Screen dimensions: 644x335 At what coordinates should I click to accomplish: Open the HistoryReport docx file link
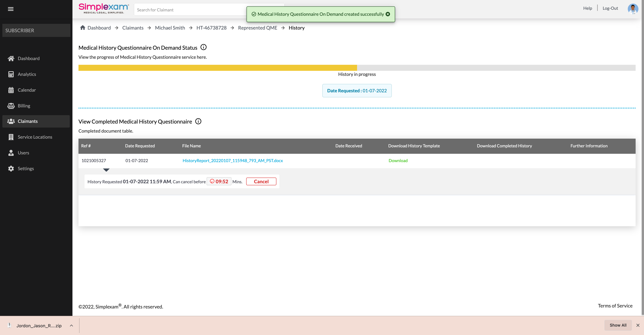(x=232, y=161)
